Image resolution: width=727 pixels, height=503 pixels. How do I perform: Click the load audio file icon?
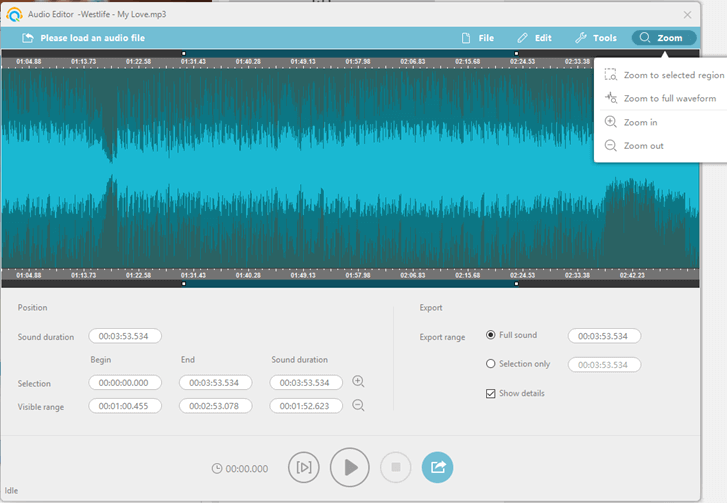(27, 38)
